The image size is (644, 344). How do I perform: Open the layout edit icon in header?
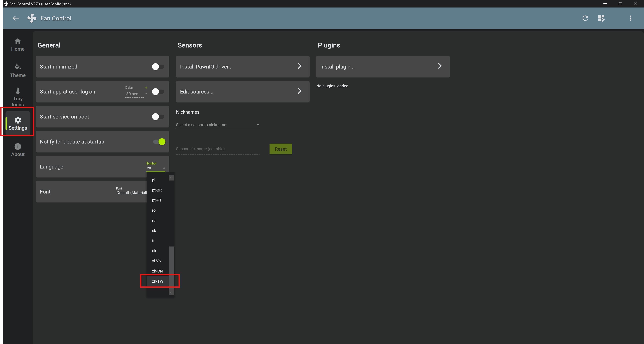[x=601, y=18]
